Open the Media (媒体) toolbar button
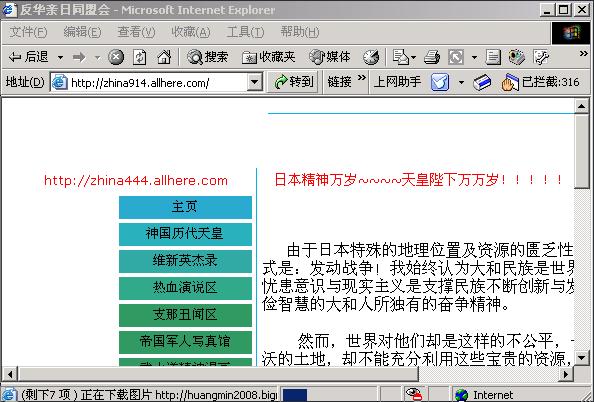Screen dimensions: 594x402 tap(330, 57)
